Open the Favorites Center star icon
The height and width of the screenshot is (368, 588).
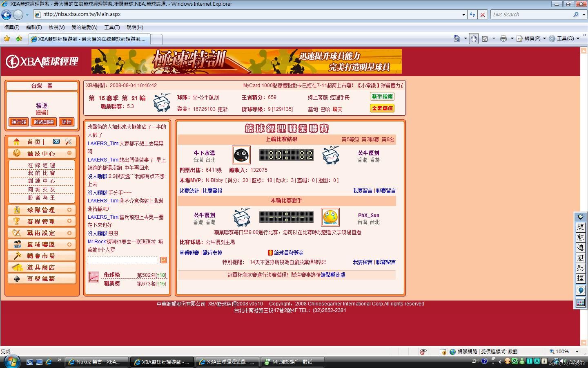(7, 38)
